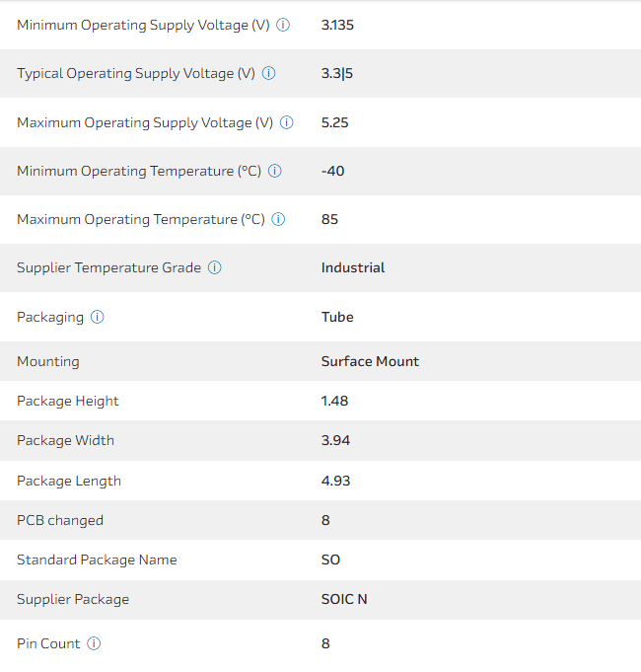Click the PCB changed label
Image resolution: width=641 pixels, height=672 pixels.
point(60,520)
